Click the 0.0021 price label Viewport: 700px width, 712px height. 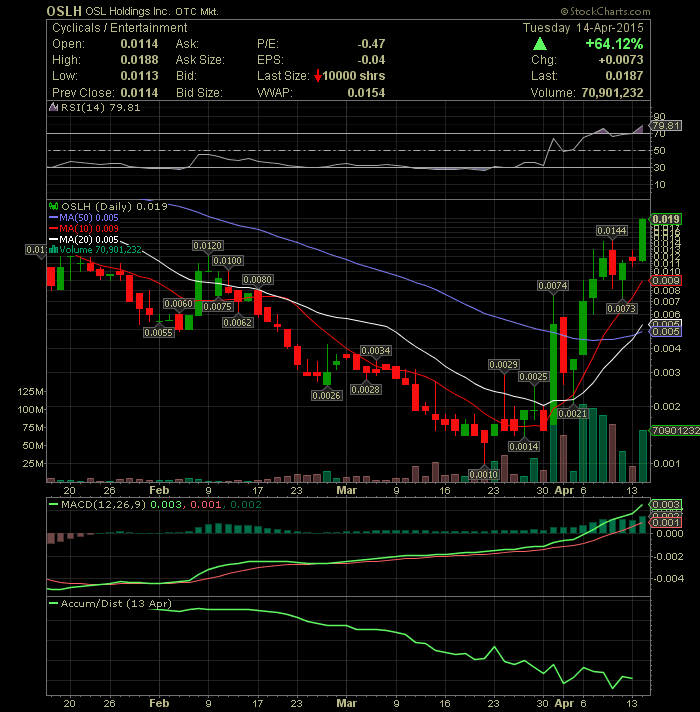click(x=572, y=413)
